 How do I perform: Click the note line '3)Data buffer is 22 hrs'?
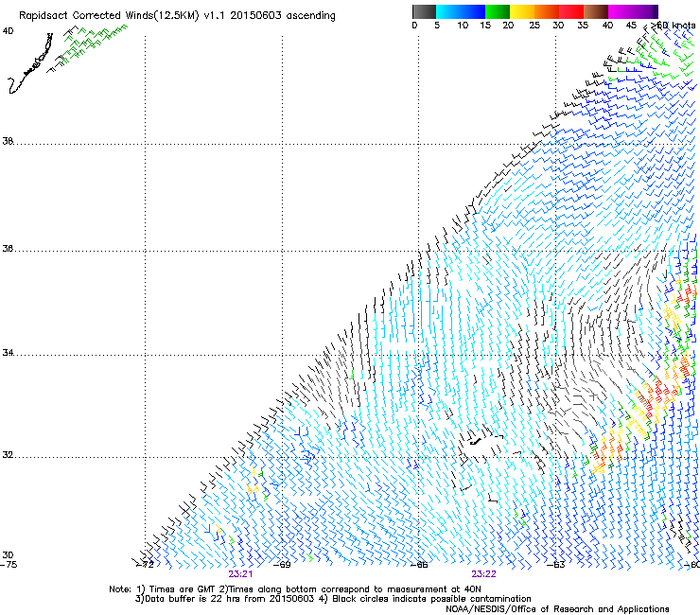(333, 599)
